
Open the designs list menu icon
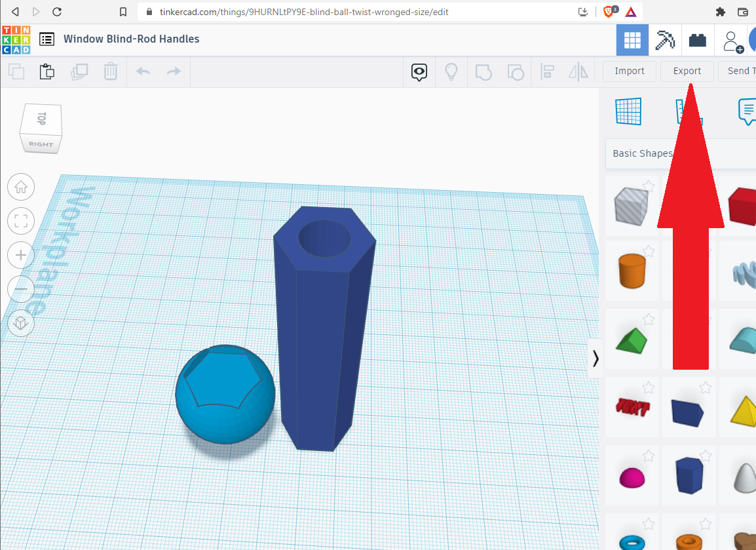coord(47,39)
